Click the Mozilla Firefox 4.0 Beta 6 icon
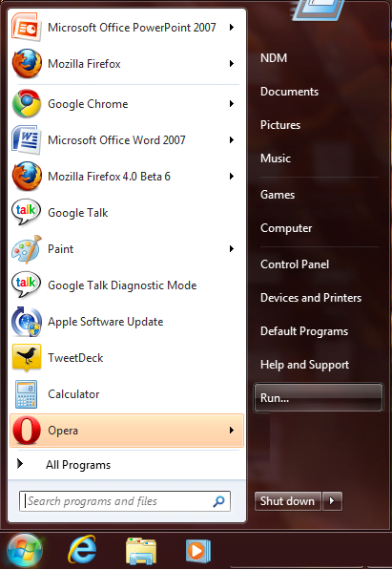The width and height of the screenshot is (392, 570). coord(26,177)
